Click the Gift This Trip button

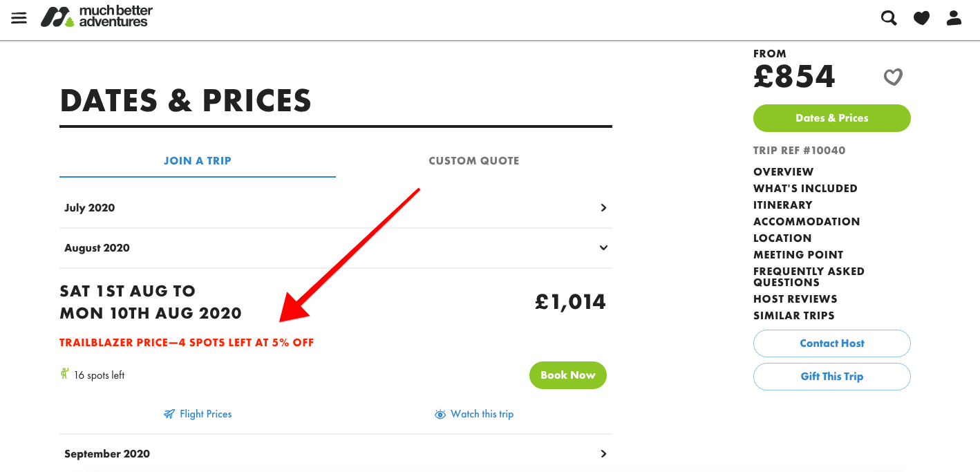pos(831,377)
